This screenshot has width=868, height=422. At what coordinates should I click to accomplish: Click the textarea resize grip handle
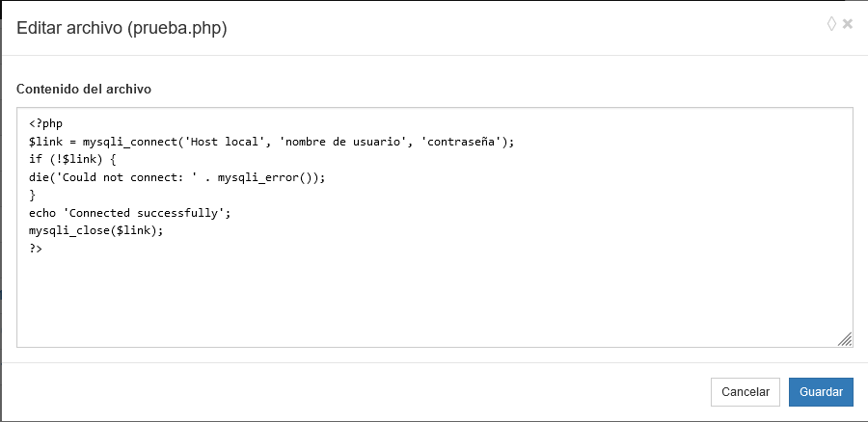(x=845, y=339)
